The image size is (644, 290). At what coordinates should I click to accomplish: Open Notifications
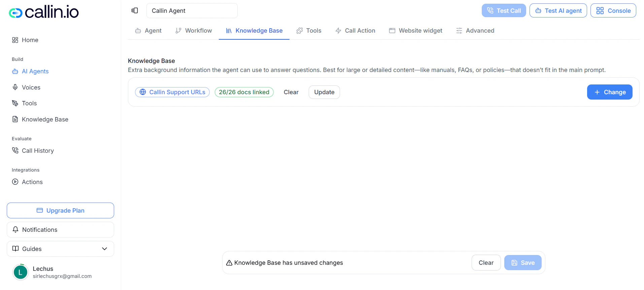(60, 229)
